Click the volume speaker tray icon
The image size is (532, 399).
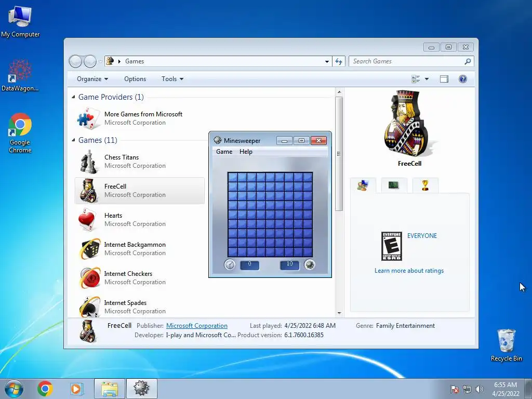point(480,389)
